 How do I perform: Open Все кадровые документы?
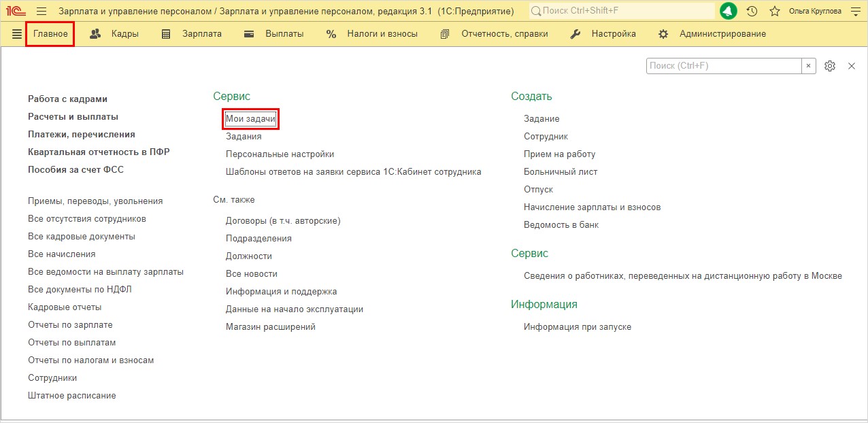pyautogui.click(x=82, y=237)
